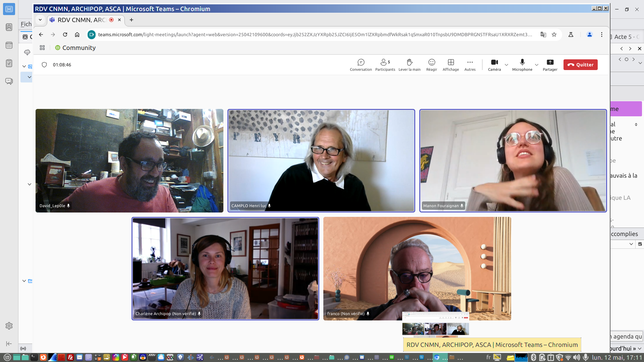Bookmark this page with the star icon
This screenshot has width=644, height=362.
point(554,35)
